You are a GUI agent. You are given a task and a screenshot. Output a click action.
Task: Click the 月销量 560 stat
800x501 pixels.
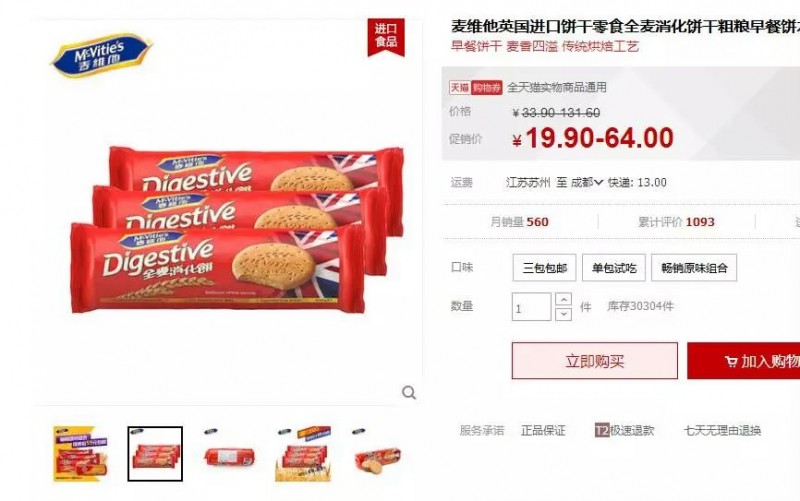pyautogui.click(x=519, y=222)
